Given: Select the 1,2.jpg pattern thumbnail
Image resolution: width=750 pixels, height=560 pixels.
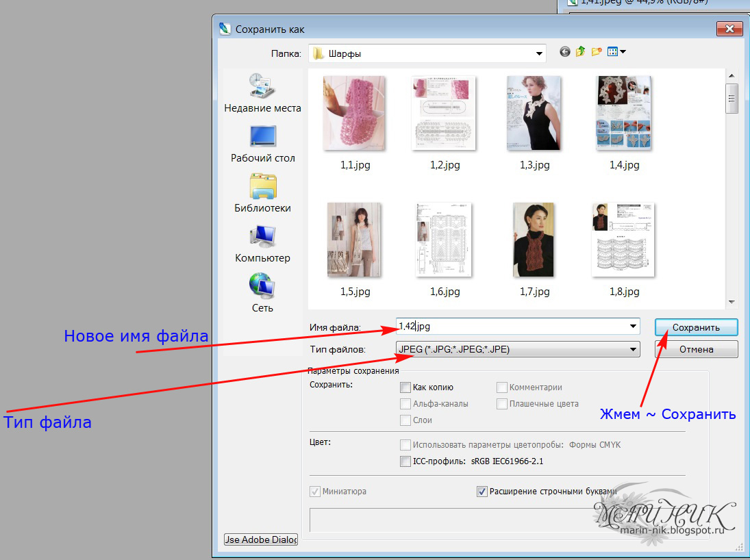Looking at the screenshot, I should (x=444, y=113).
